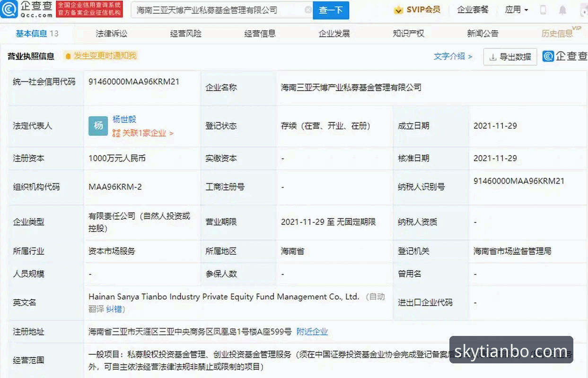This screenshot has width=588, height=378.
Task: Select organization code MAA96KRM-2
Action: coord(115,187)
